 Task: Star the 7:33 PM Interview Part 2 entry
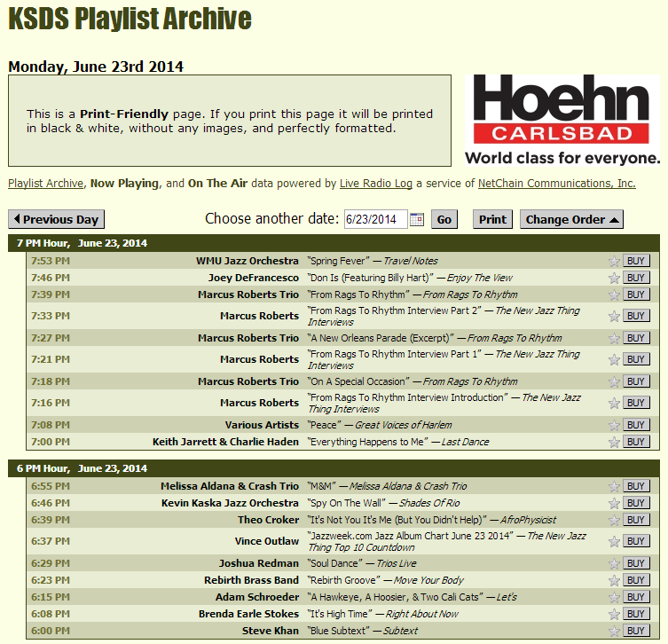click(614, 316)
